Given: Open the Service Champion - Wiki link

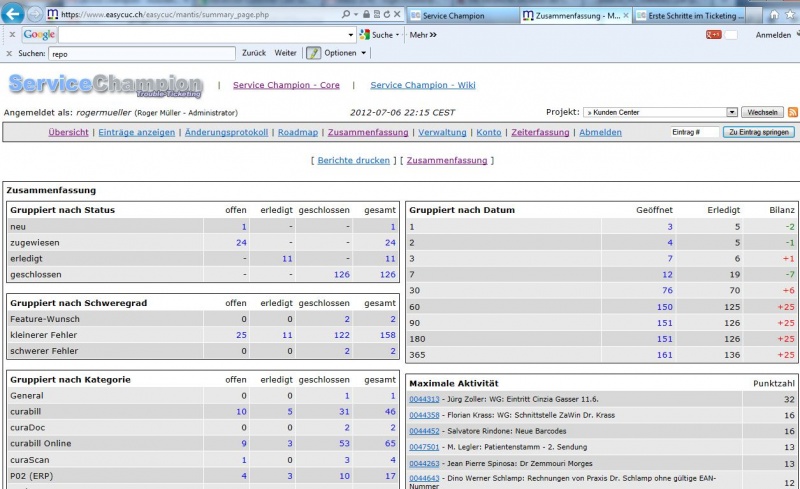Looking at the screenshot, I should (423, 85).
